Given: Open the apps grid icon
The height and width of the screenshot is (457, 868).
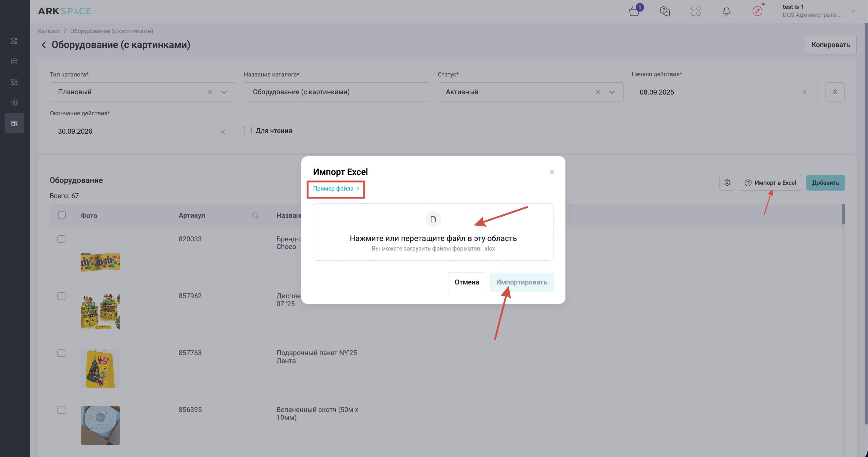Looking at the screenshot, I should pos(696,11).
